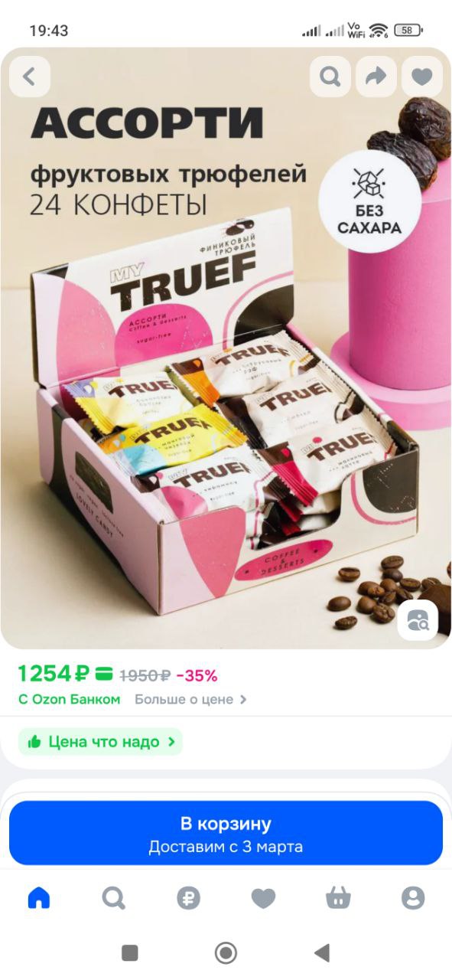The image size is (452, 980).
Task: Open 'Цена что надо' badge
Action: tap(100, 741)
